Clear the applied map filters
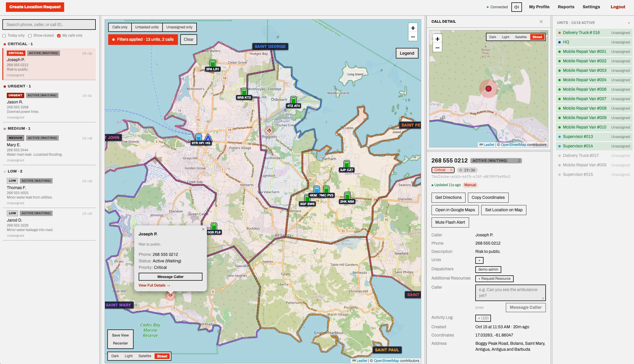 (x=189, y=40)
